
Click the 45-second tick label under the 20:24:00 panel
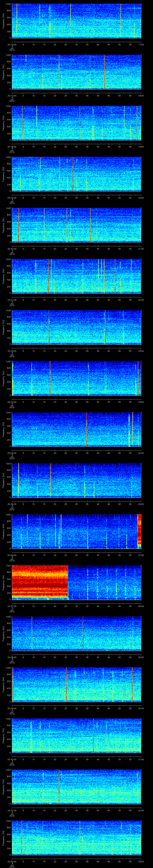(109, 453)
